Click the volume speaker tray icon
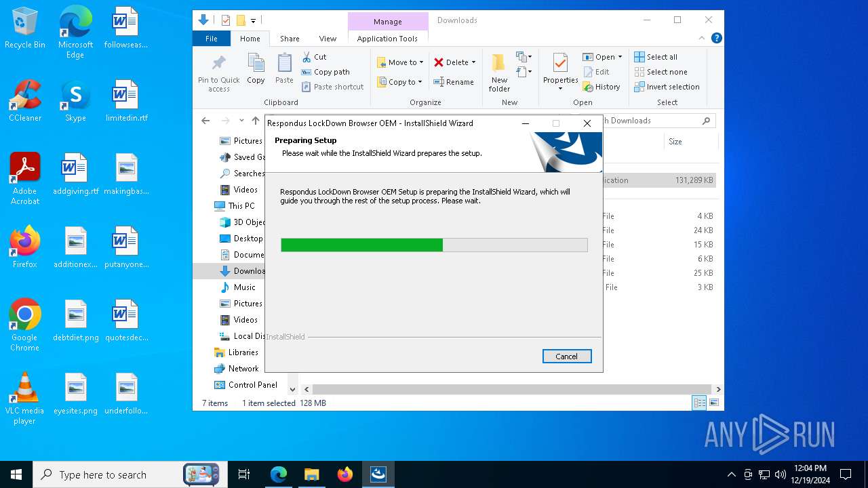 tap(780, 474)
